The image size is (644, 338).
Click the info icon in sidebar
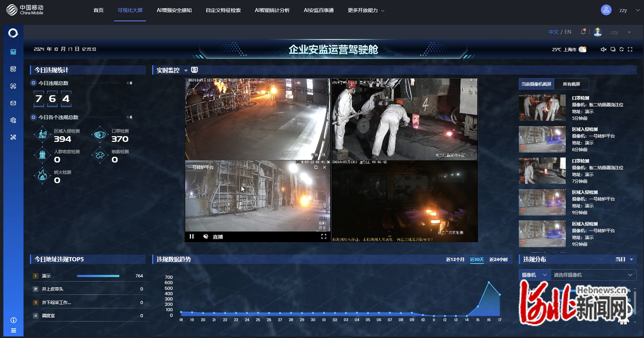pos(14,320)
